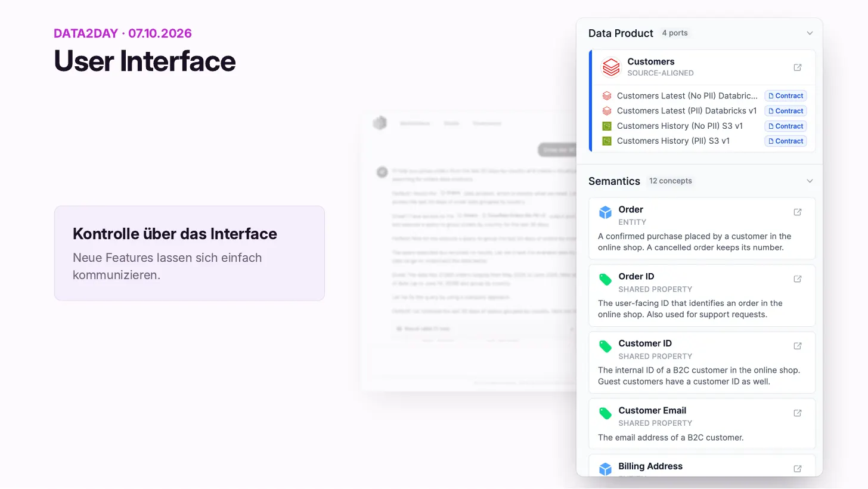Select the 'Customers History (PII) S3 v1' port
This screenshot has width=868, height=489.
pos(673,141)
